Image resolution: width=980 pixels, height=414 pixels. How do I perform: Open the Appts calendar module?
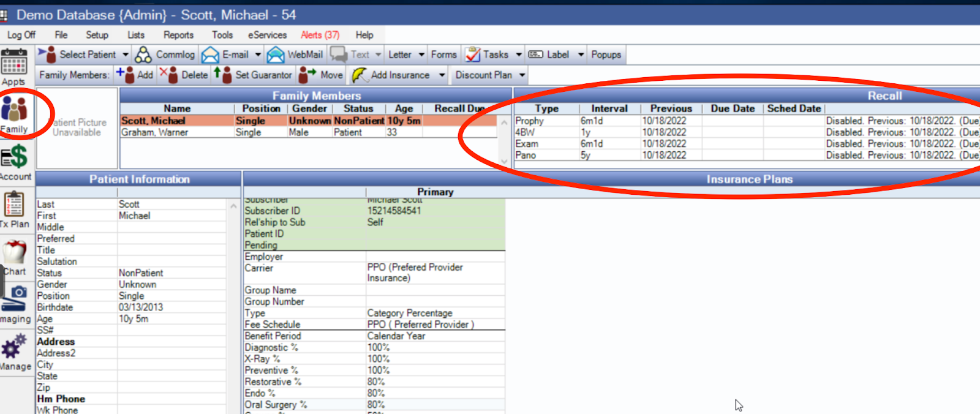[13, 66]
